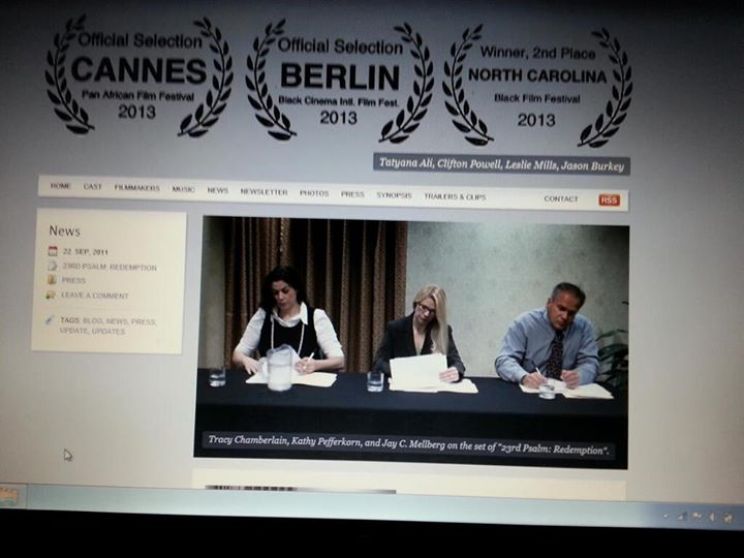The image size is (744, 558).
Task: Open the volume speaker icon in system tray
Action: [x=711, y=517]
